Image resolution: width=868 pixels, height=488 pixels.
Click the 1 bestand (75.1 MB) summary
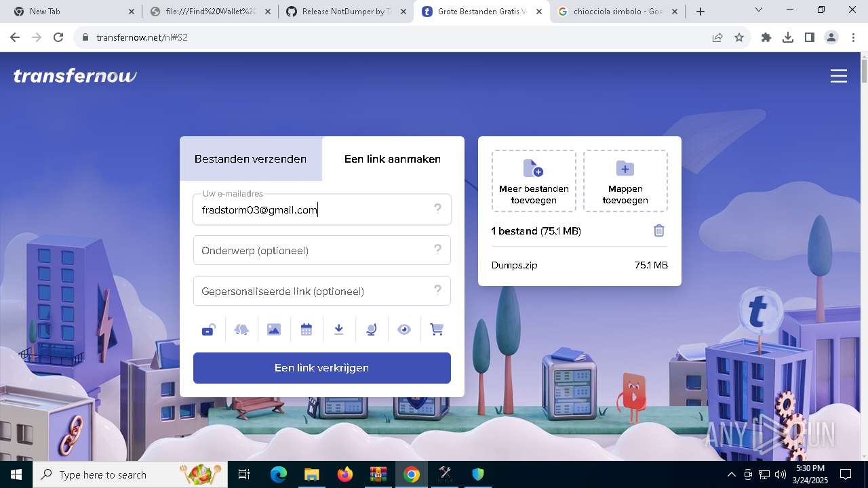(x=536, y=231)
